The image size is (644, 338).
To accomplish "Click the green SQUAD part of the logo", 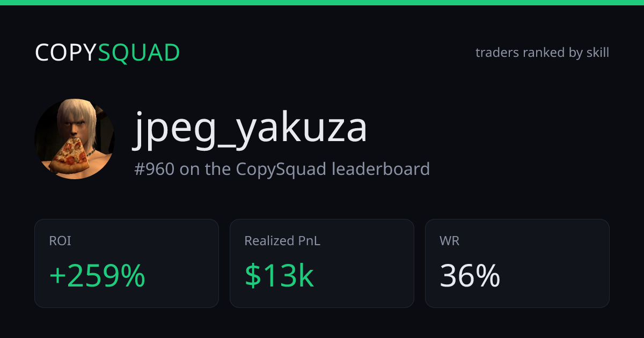I will pyautogui.click(x=139, y=53).
